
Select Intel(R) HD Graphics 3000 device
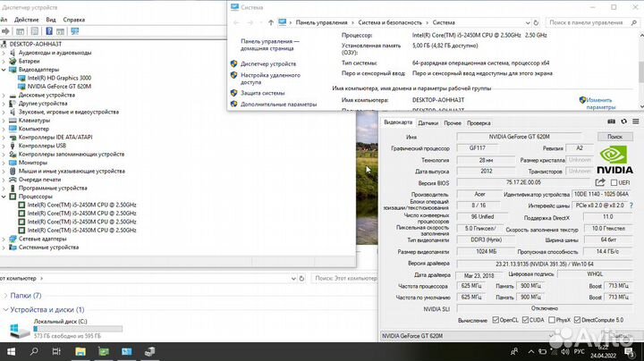coord(59,78)
